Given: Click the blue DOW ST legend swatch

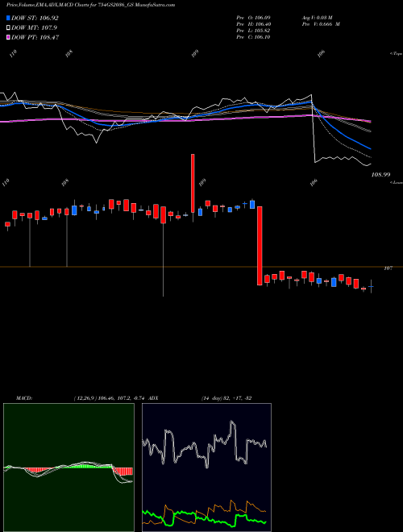Looking at the screenshot, I should [x=8, y=18].
